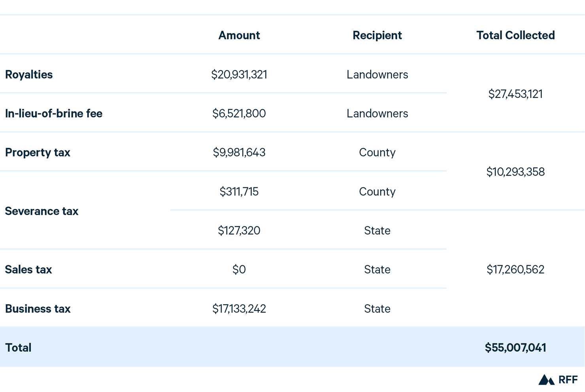The image size is (585, 392).
Task: Select the $20,931,321 royalties amount
Action: pyautogui.click(x=239, y=74)
